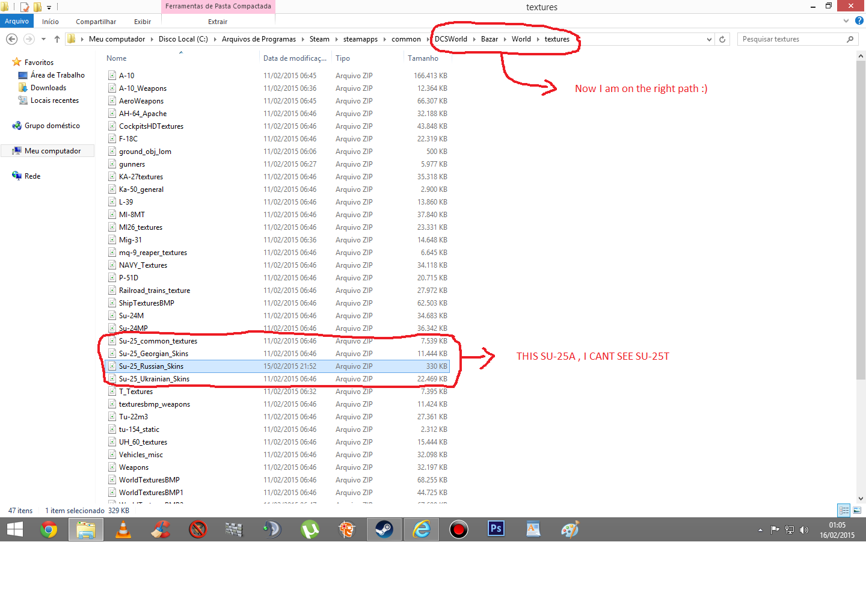866x616 pixels.
Task: Go back with the Back arrow button
Action: tap(11, 39)
